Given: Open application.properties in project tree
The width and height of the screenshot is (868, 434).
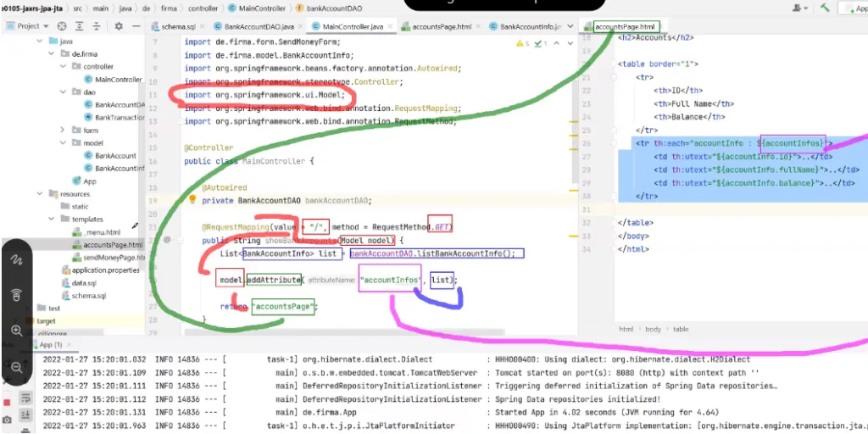Looking at the screenshot, I should click(x=101, y=270).
